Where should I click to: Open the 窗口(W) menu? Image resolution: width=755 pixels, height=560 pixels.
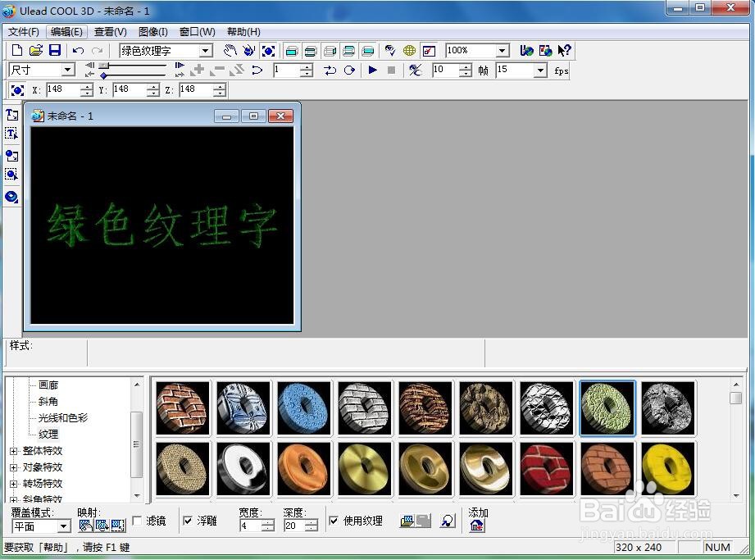(x=198, y=32)
